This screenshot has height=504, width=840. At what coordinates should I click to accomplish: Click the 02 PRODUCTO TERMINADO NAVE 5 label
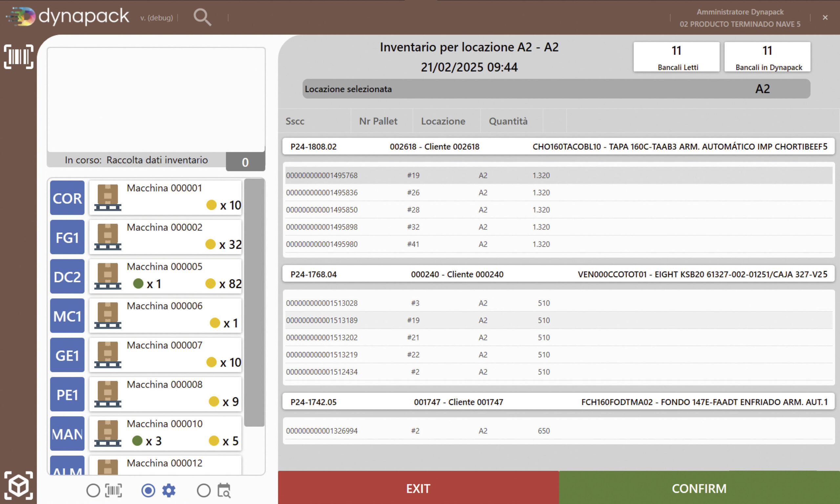click(x=740, y=24)
